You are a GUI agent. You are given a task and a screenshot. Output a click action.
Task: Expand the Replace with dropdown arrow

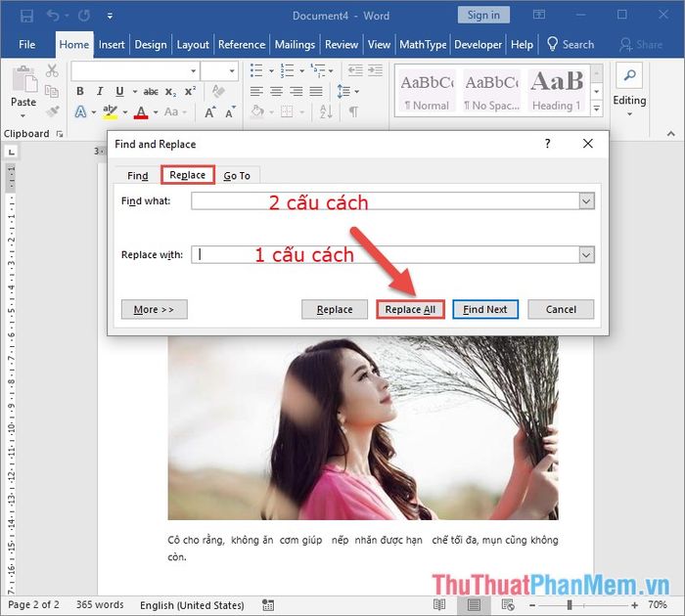pyautogui.click(x=586, y=254)
